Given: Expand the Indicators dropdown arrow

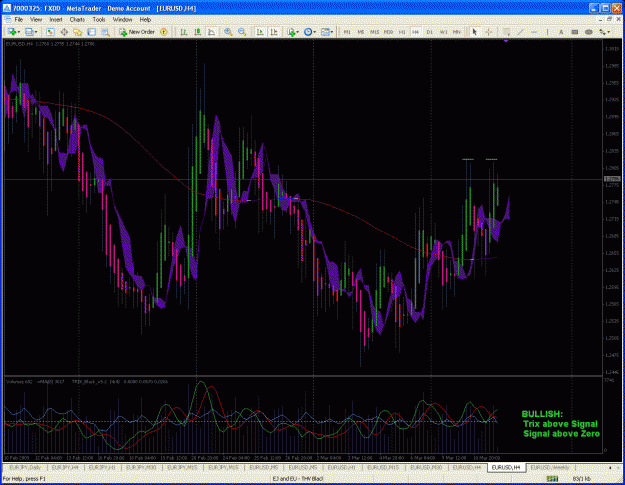Looking at the screenshot, I should 298,32.
